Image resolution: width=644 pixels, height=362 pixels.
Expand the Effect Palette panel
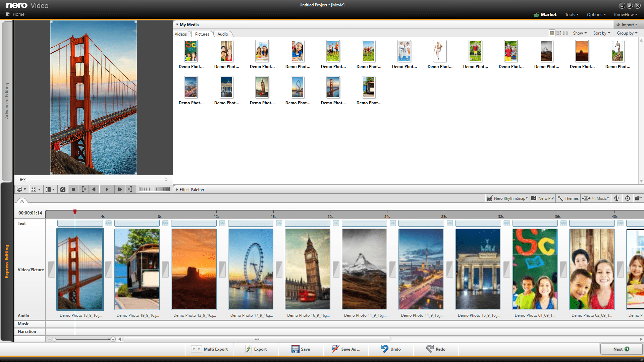pyautogui.click(x=176, y=189)
